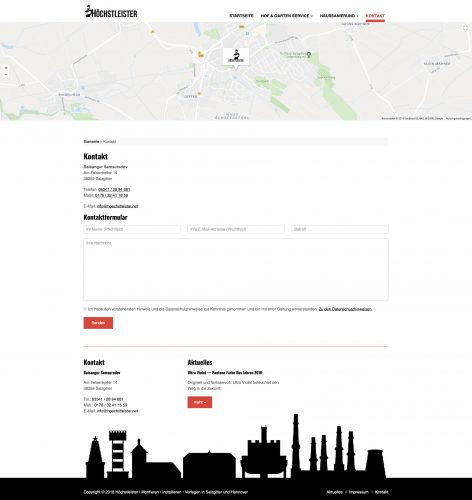This screenshot has width=472, height=500.
Task: Toggle fullscreen map view icon
Action: coord(465,28)
